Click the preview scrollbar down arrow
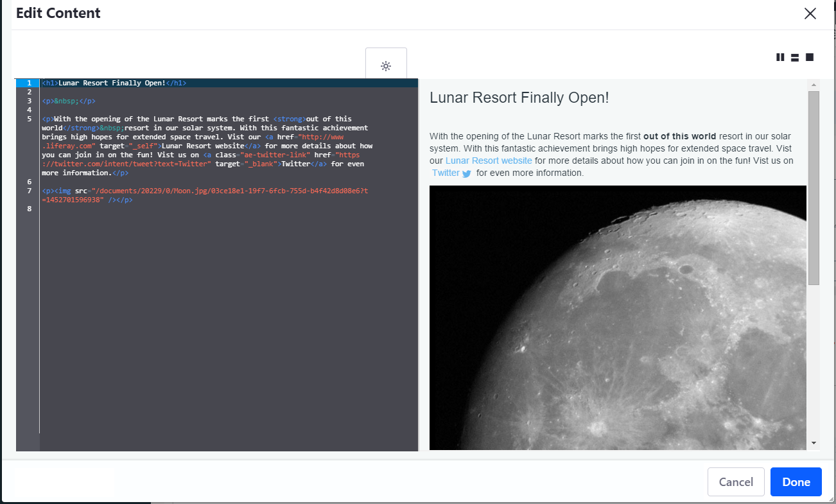 pos(814,443)
